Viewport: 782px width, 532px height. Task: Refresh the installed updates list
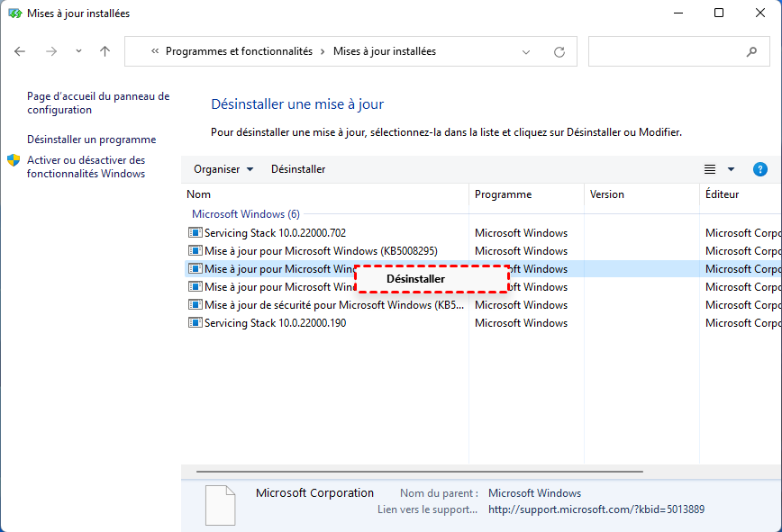[559, 52]
